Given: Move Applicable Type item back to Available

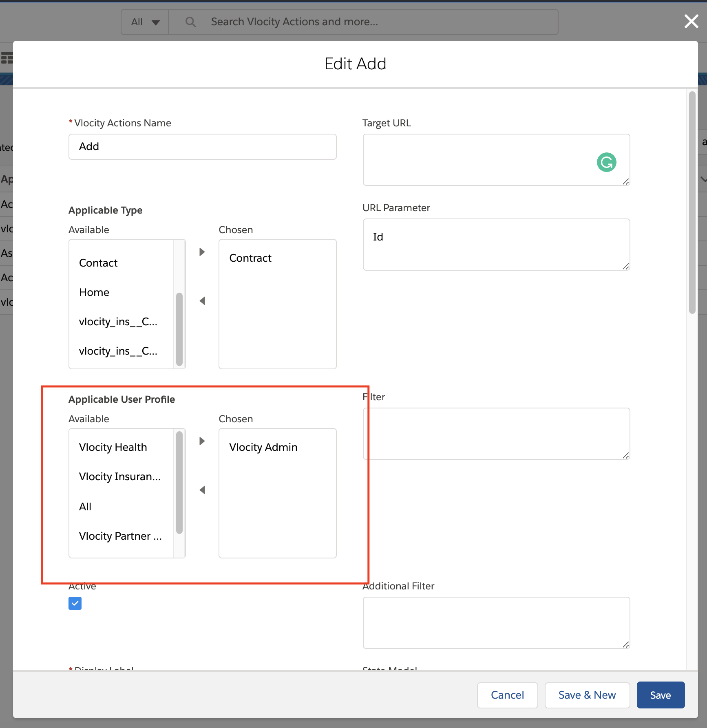Looking at the screenshot, I should [x=202, y=301].
